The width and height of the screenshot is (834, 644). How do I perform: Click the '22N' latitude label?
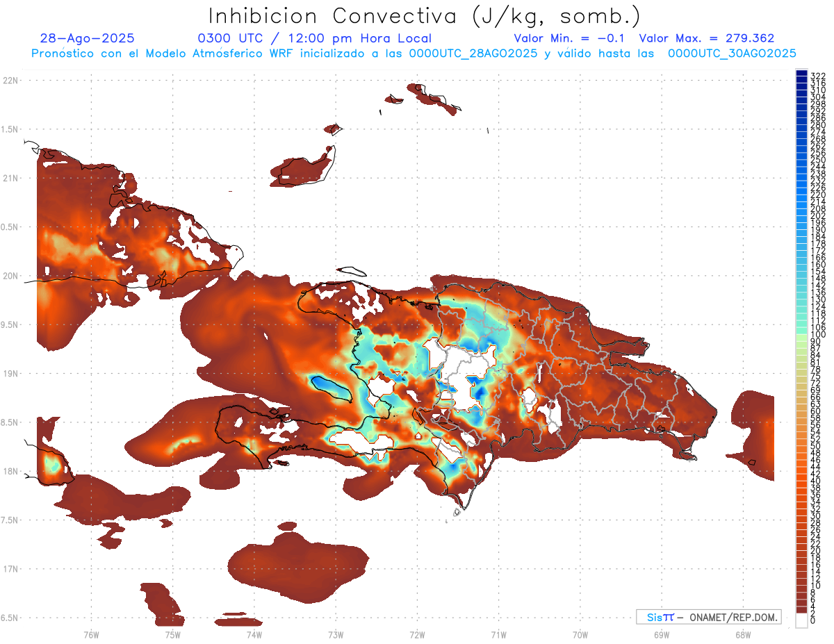[x=10, y=80]
